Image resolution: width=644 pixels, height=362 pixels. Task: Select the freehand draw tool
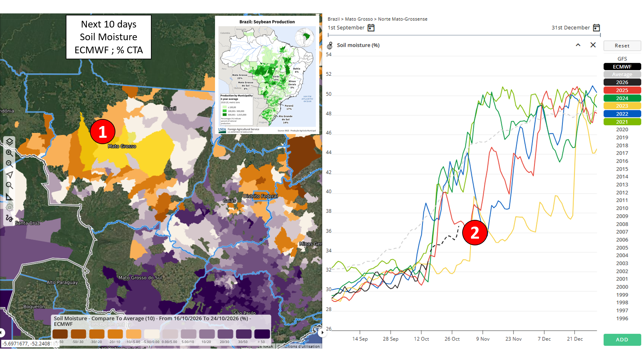[9, 219]
